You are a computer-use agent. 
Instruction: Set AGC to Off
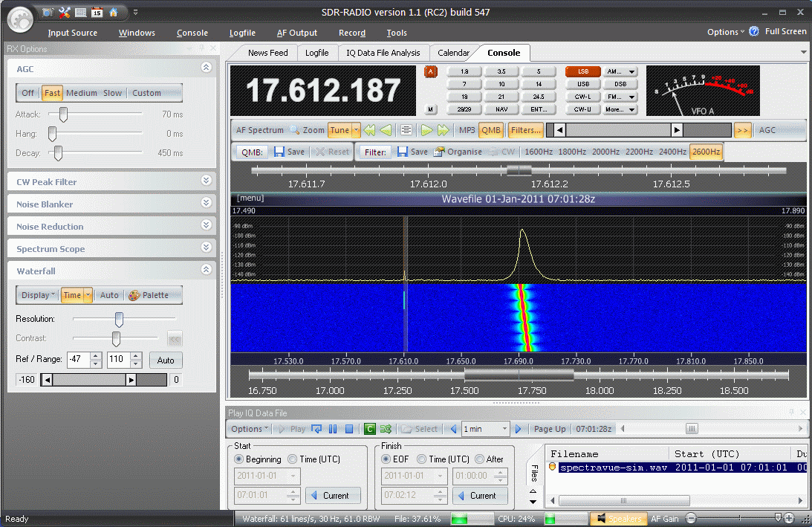27,93
